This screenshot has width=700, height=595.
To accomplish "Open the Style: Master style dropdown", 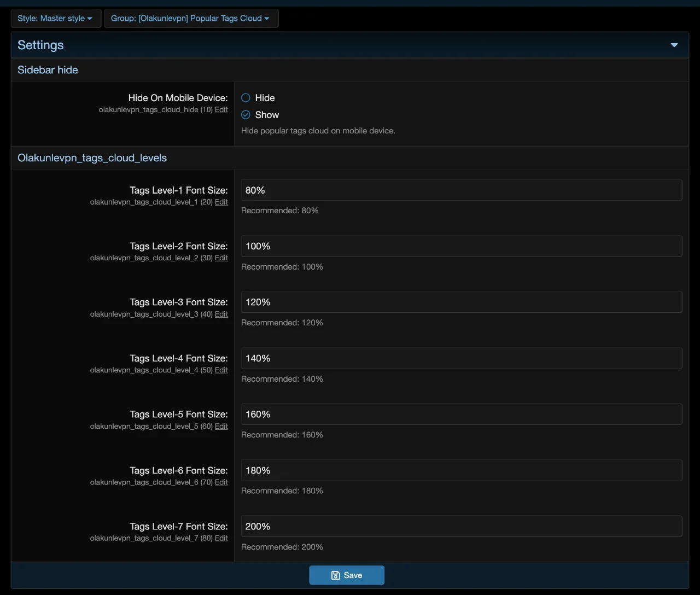I will (55, 18).
